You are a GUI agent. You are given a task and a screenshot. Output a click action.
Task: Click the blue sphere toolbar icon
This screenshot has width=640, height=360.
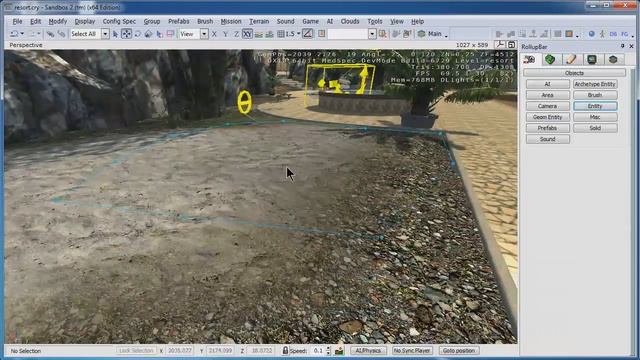click(591, 34)
